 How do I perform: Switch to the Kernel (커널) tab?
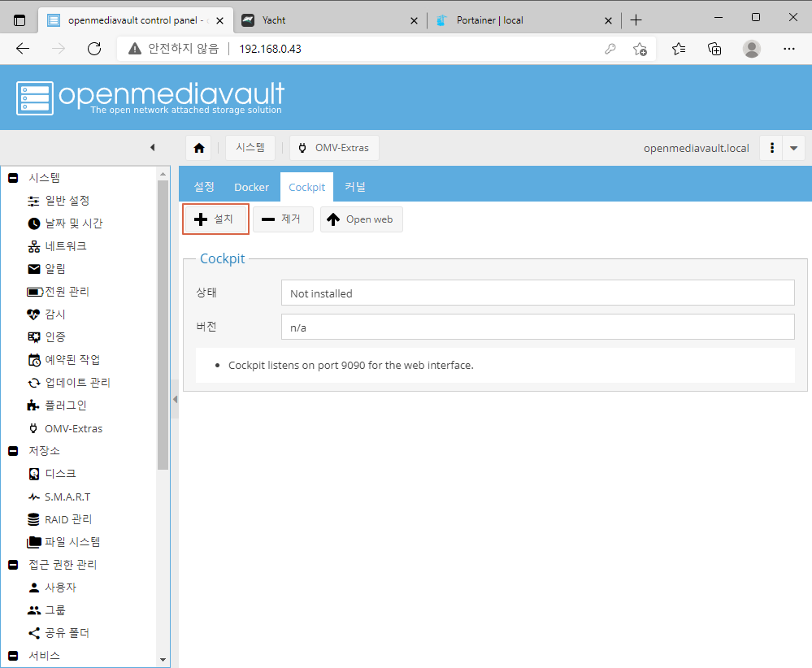[355, 187]
